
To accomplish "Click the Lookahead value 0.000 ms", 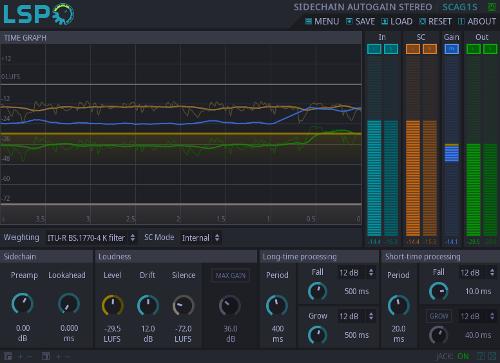I will click(69, 333).
